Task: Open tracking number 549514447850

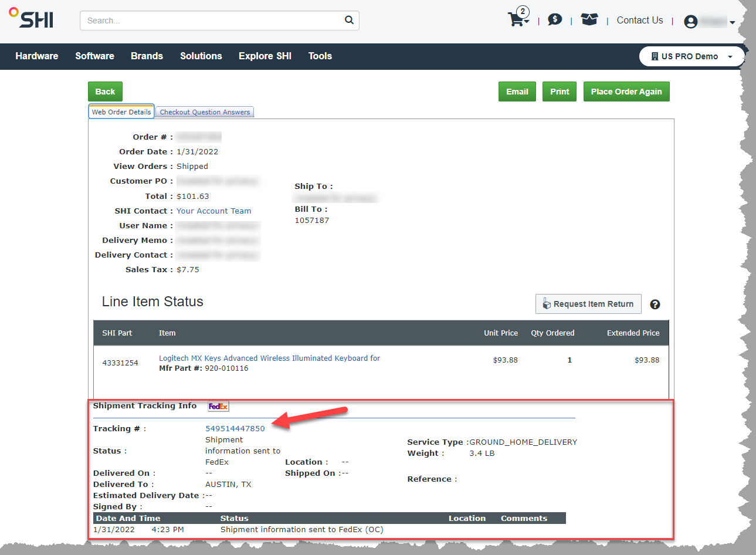Action: coord(235,429)
